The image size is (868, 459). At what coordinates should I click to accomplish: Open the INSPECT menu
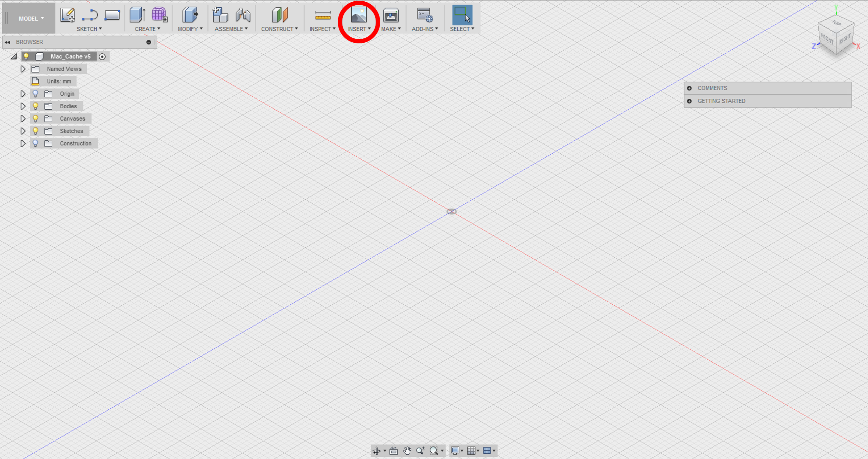[323, 29]
